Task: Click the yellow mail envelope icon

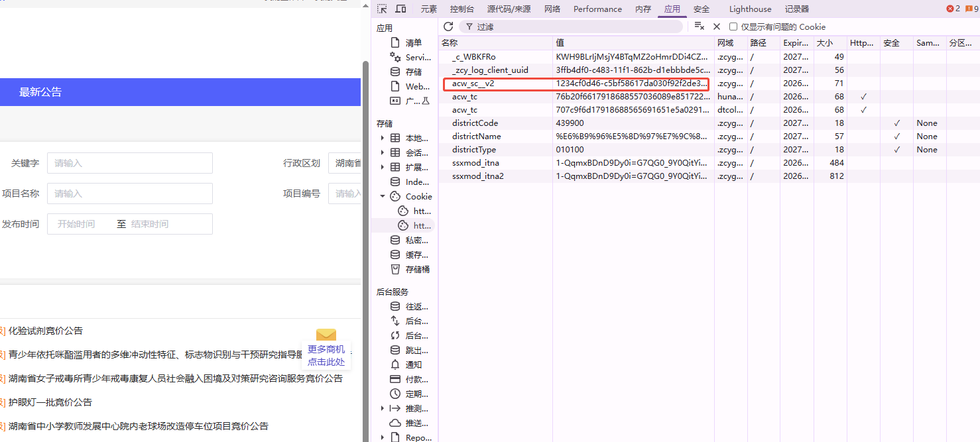Action: click(x=326, y=335)
